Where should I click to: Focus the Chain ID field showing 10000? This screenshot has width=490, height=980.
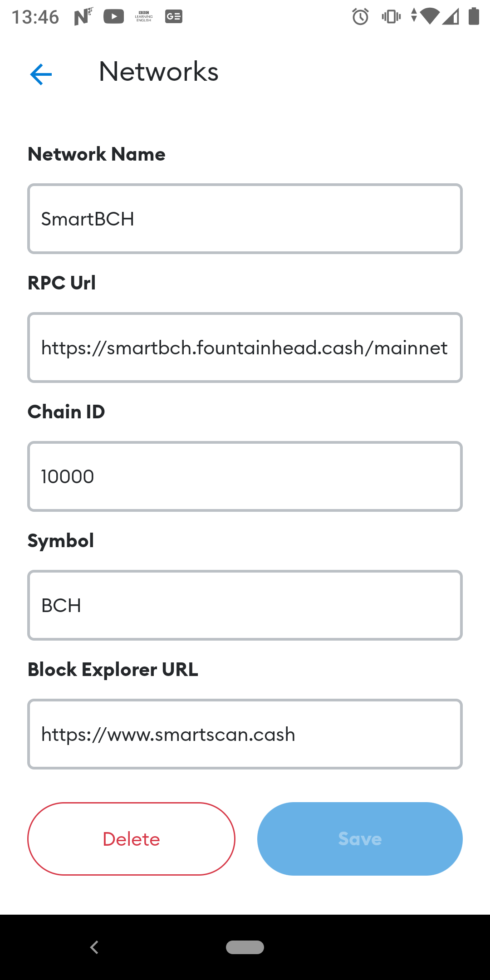[245, 476]
